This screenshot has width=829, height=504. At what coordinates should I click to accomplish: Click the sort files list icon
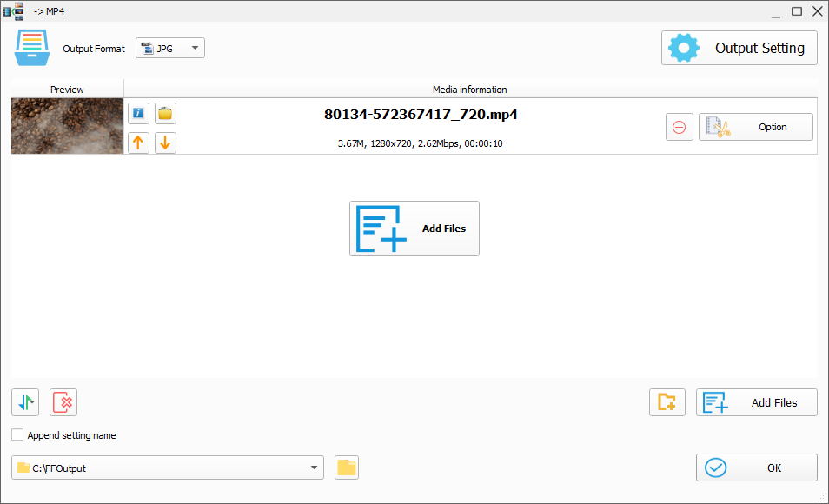(x=25, y=402)
